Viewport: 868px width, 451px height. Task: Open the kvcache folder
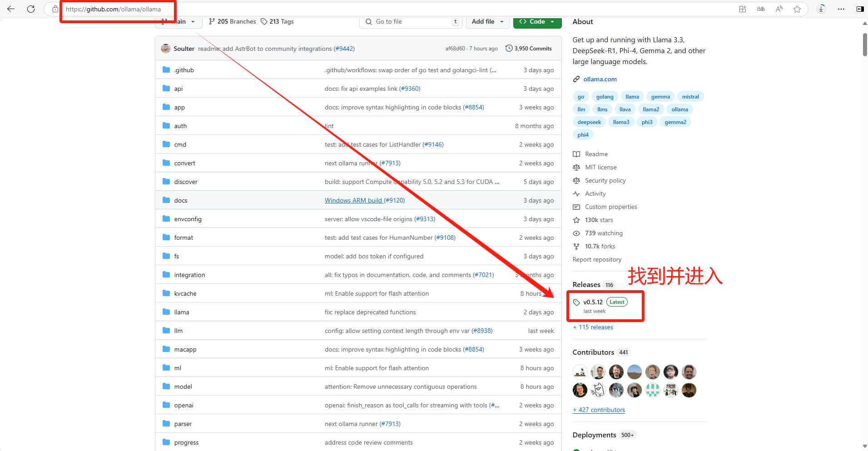point(185,293)
